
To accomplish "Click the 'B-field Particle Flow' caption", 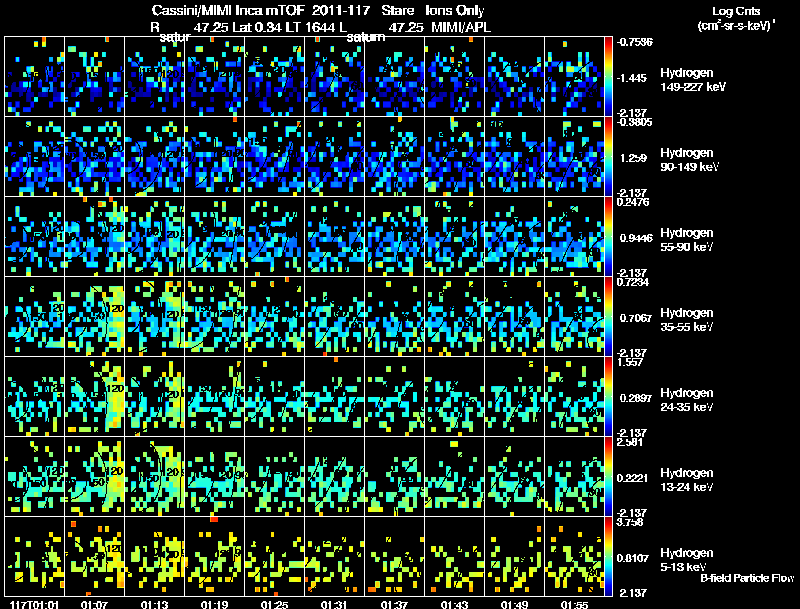I will point(747,578).
